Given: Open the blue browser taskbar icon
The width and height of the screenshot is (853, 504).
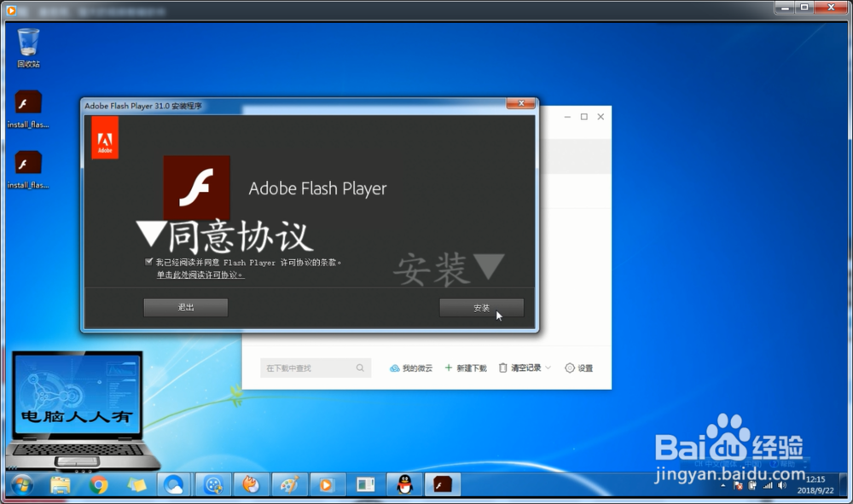Looking at the screenshot, I should (174, 484).
